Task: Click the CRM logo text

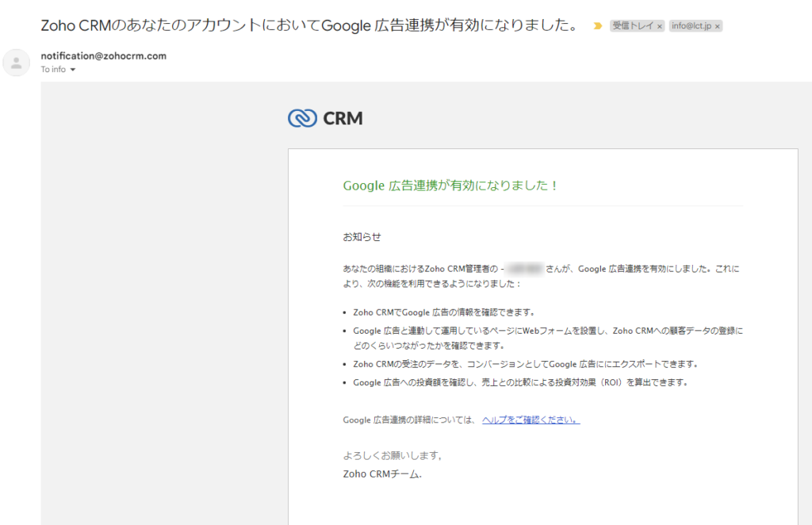Action: [x=343, y=119]
